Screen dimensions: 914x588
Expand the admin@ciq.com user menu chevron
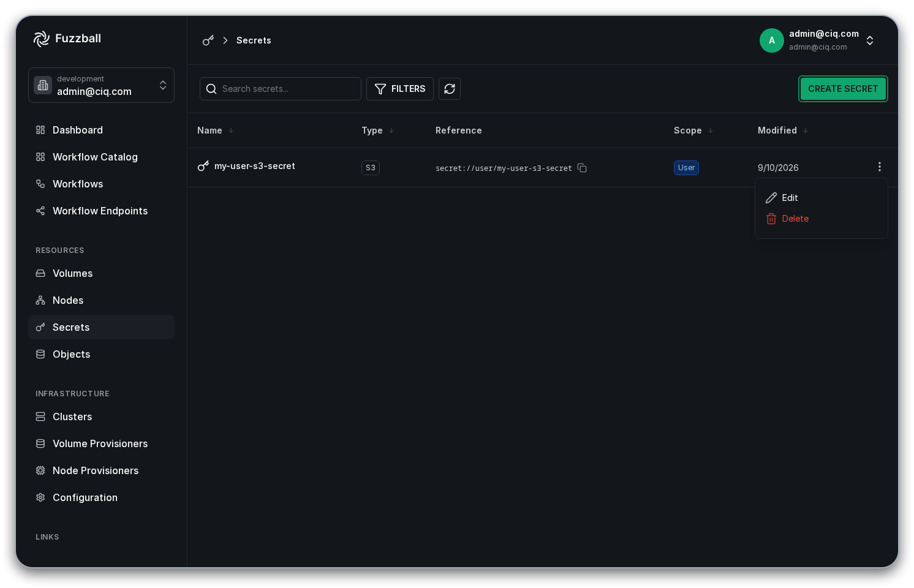[x=870, y=40]
